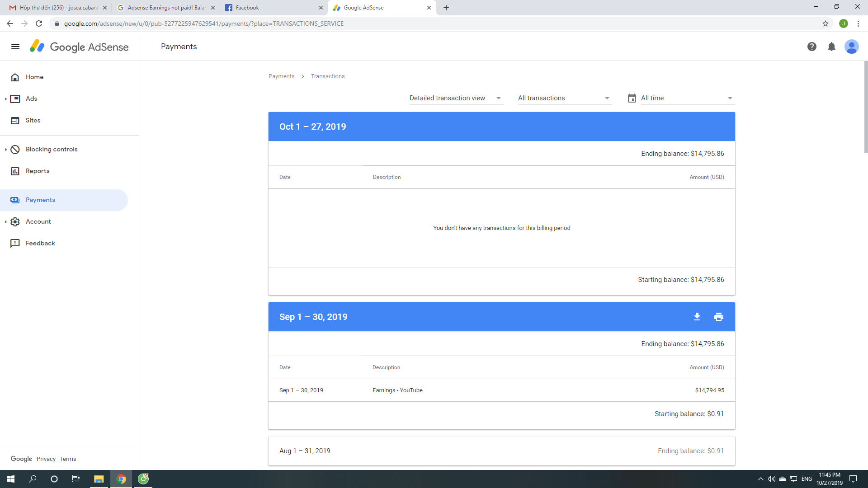The height and width of the screenshot is (488, 868).
Task: Open the All transactions filter dropdown
Action: click(564, 98)
